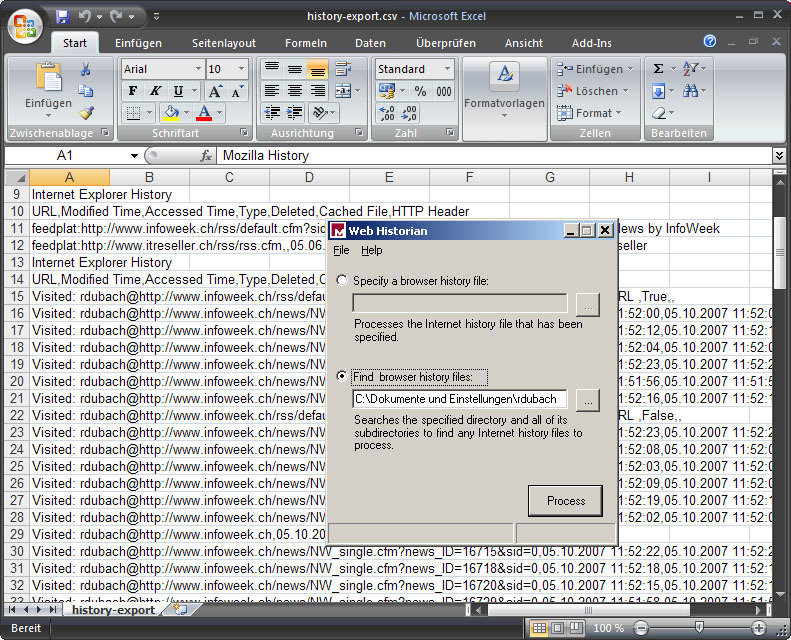The image size is (791, 640).
Task: Center cell text horizontally
Action: (x=295, y=91)
